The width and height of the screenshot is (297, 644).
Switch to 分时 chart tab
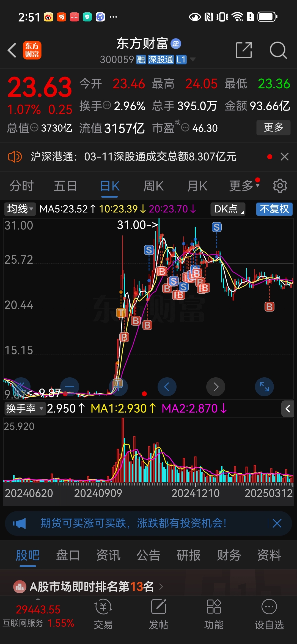(x=22, y=186)
